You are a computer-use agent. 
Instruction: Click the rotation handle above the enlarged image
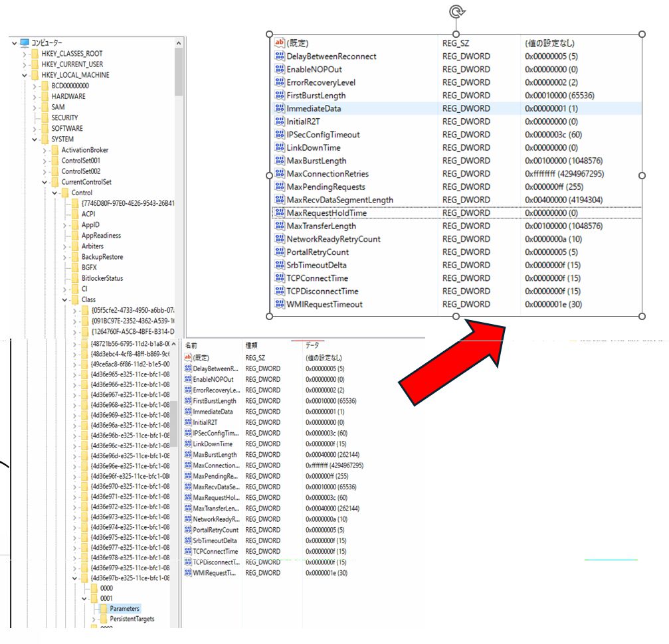[456, 11]
